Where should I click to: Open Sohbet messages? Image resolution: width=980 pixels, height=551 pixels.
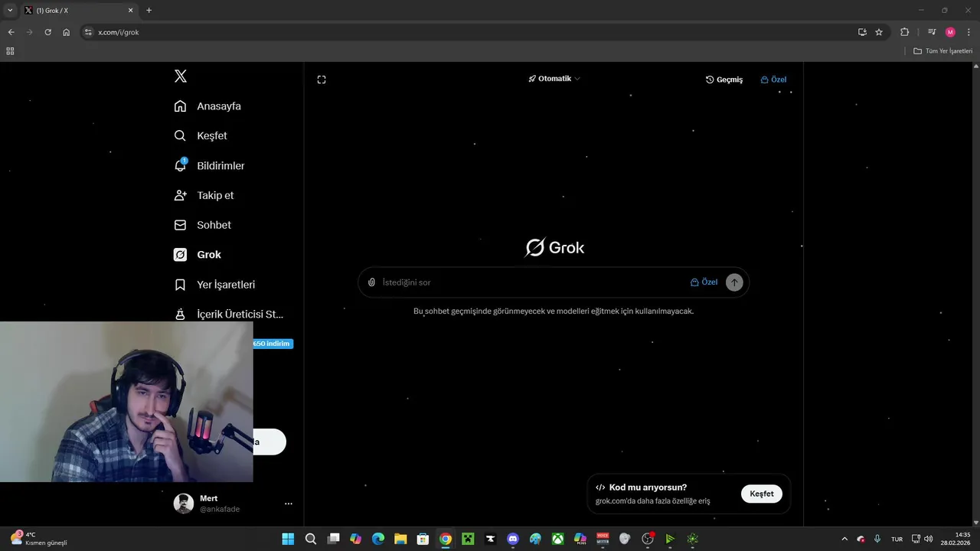coord(202,225)
